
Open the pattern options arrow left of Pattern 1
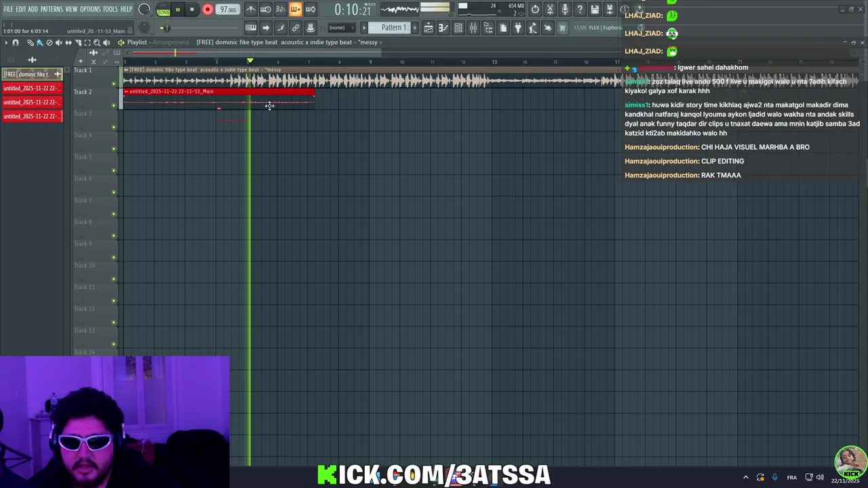click(x=364, y=28)
